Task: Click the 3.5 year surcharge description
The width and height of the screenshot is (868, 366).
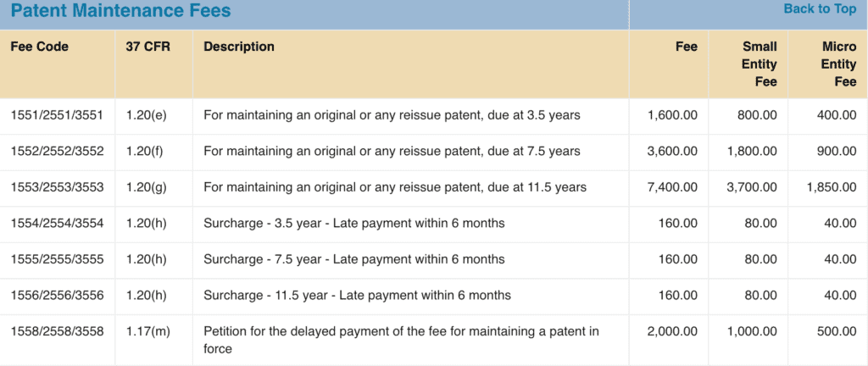Action: click(x=354, y=224)
